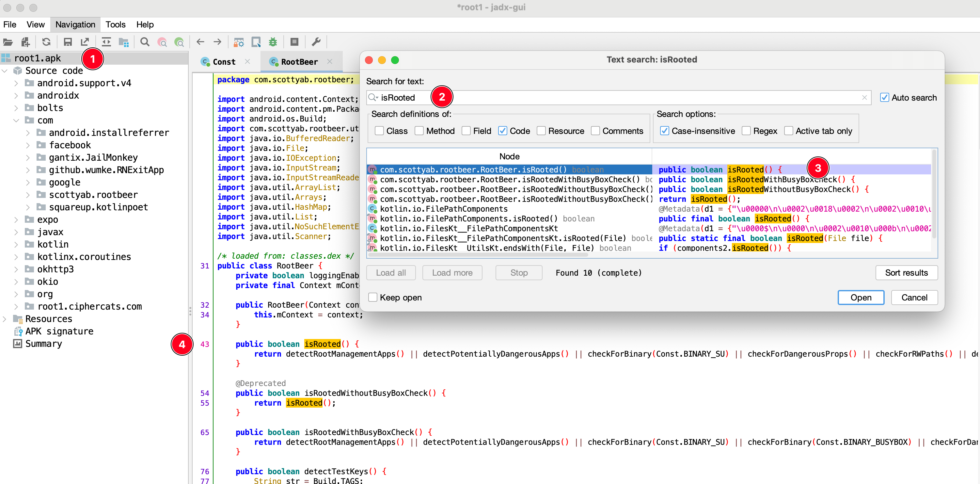Collapse the com package folder

coord(16,120)
